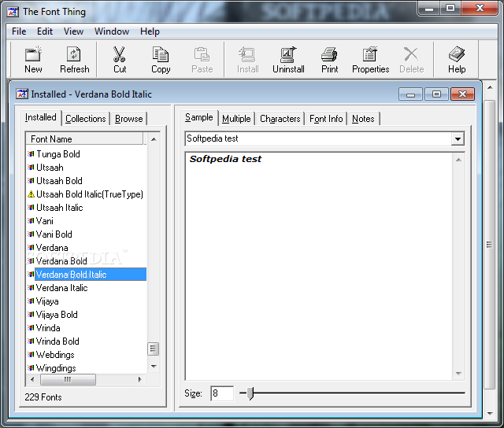Click the font list vertical scrollbar thumb
Image resolution: width=504 pixels, height=428 pixels.
(x=154, y=349)
